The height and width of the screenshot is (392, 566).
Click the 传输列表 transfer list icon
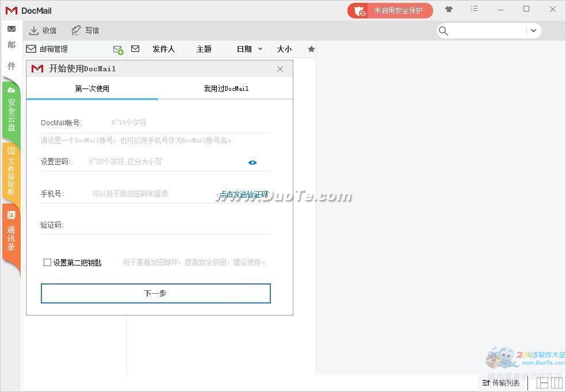click(486, 383)
